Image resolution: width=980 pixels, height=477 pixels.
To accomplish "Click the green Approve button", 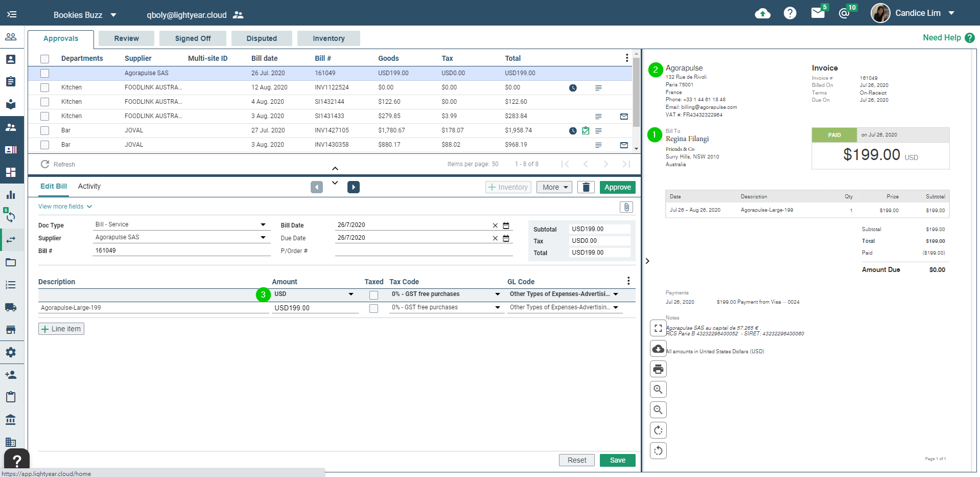I will [617, 187].
